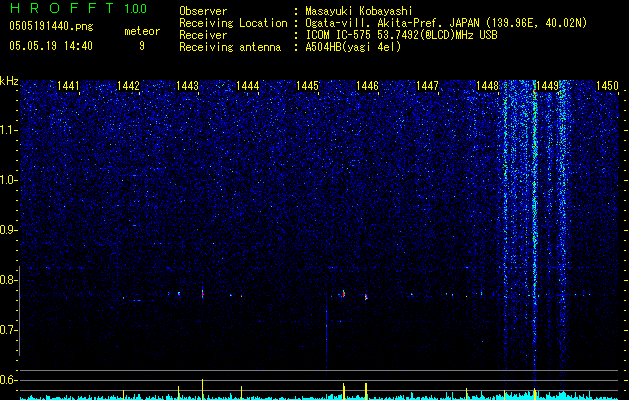Click the gray vertical bar left of the spectrogram
The width and height of the screenshot is (629, 400).
coord(19,311)
